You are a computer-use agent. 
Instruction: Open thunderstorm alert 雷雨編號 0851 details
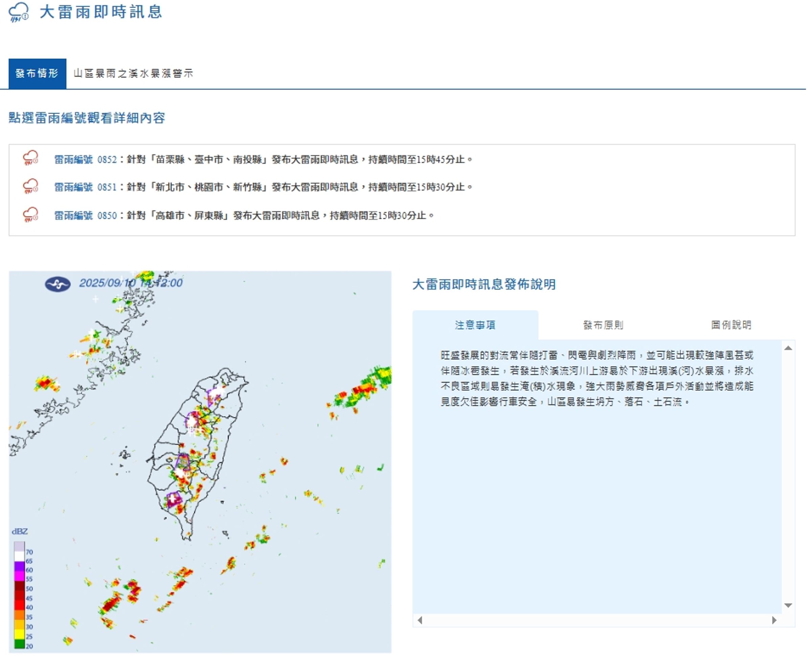[x=86, y=188]
